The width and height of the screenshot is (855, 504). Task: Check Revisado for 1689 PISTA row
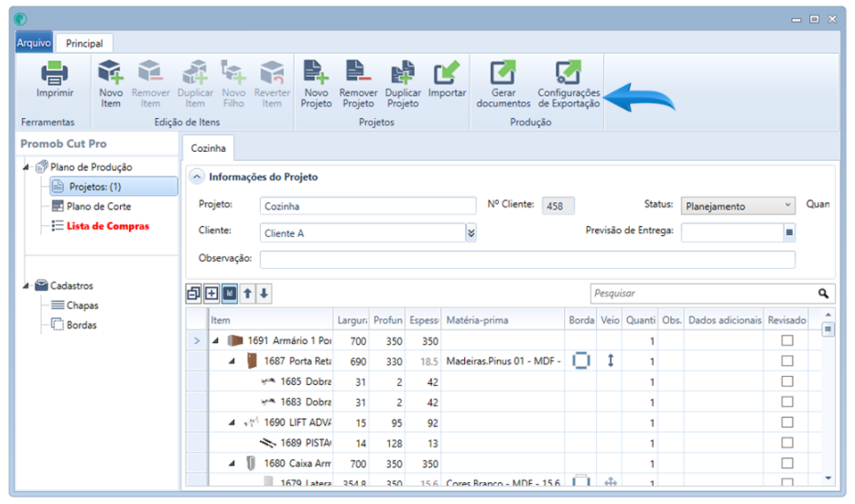(x=787, y=443)
